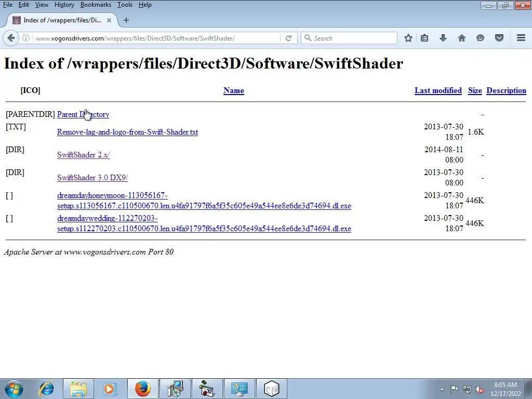Open the Firefox hamburger menu
The height and width of the screenshot is (399, 532).
click(521, 38)
